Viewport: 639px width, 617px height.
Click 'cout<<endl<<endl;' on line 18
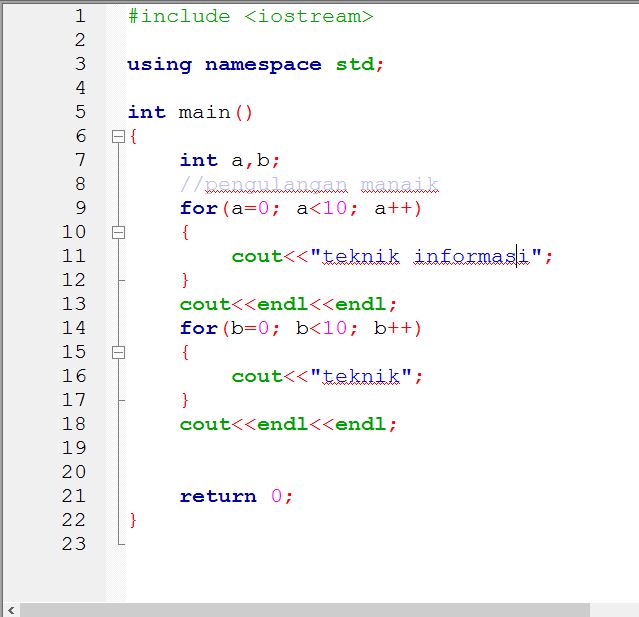(288, 424)
